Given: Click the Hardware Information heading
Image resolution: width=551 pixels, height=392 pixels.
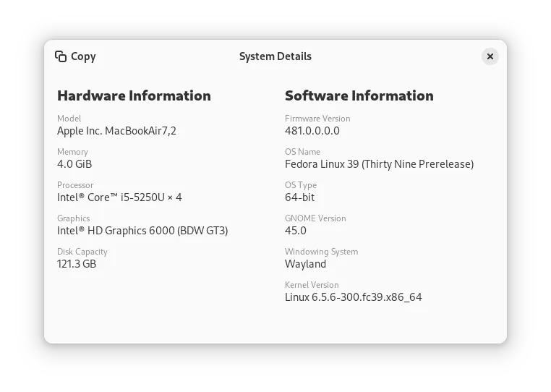Looking at the screenshot, I should [134, 95].
